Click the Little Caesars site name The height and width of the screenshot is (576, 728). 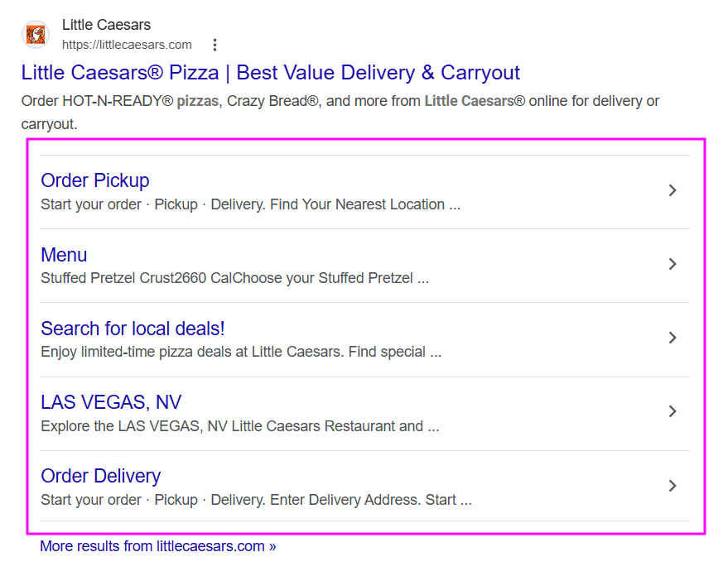[106, 25]
